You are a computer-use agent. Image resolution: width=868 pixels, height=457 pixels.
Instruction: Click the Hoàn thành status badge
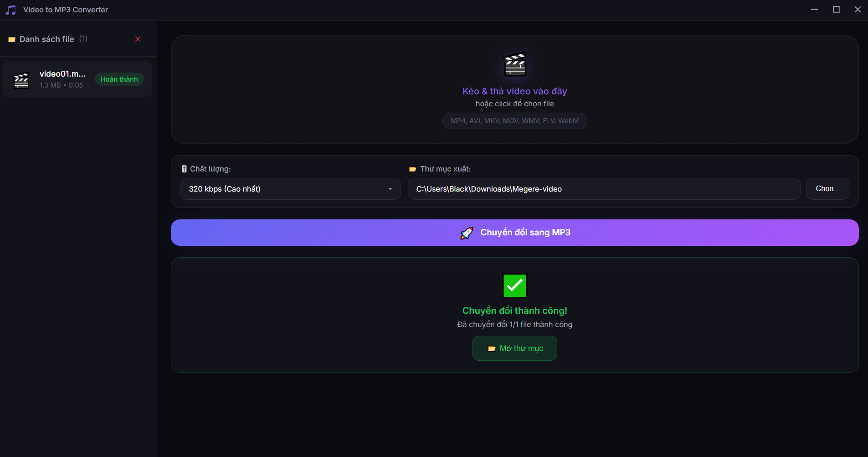(x=119, y=79)
